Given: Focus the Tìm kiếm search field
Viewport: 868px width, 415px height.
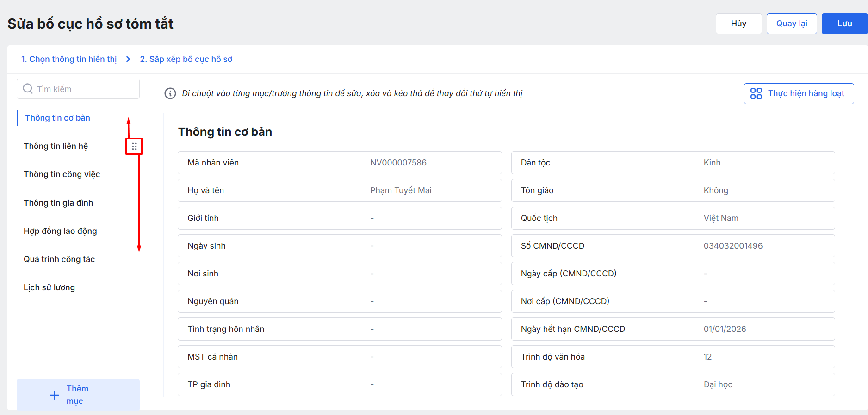Looking at the screenshot, I should (x=83, y=89).
